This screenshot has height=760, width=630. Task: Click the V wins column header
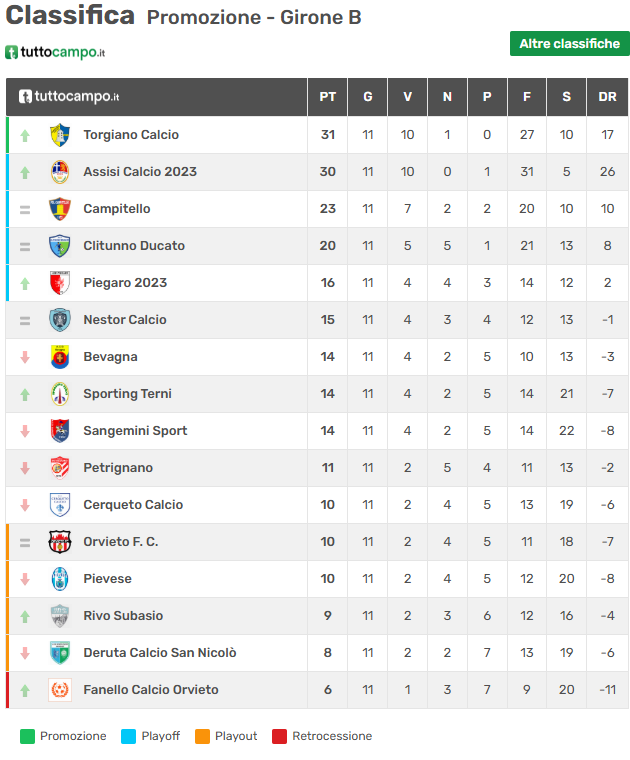coord(407,97)
